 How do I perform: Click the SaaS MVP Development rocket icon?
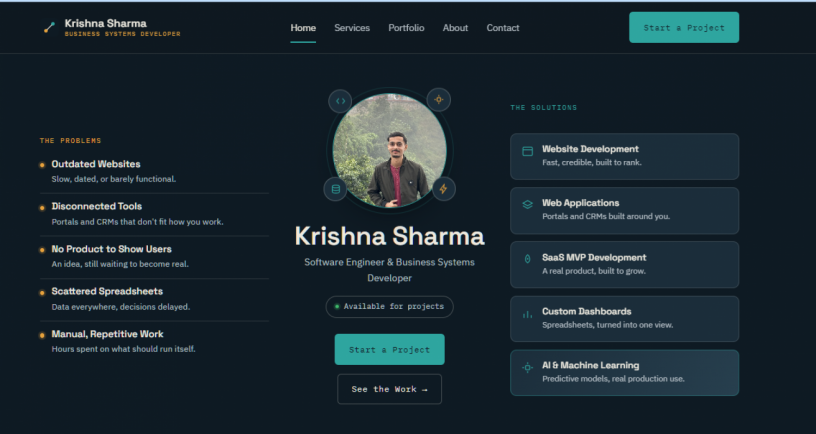click(527, 259)
